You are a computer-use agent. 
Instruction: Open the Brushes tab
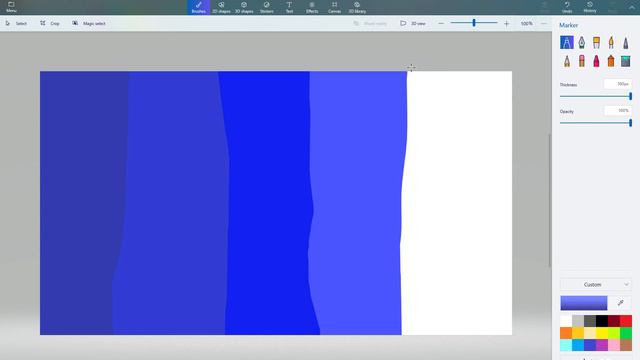point(199,7)
